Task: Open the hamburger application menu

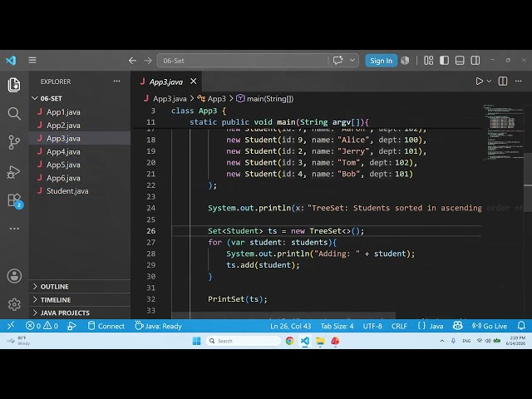Action: [32, 61]
